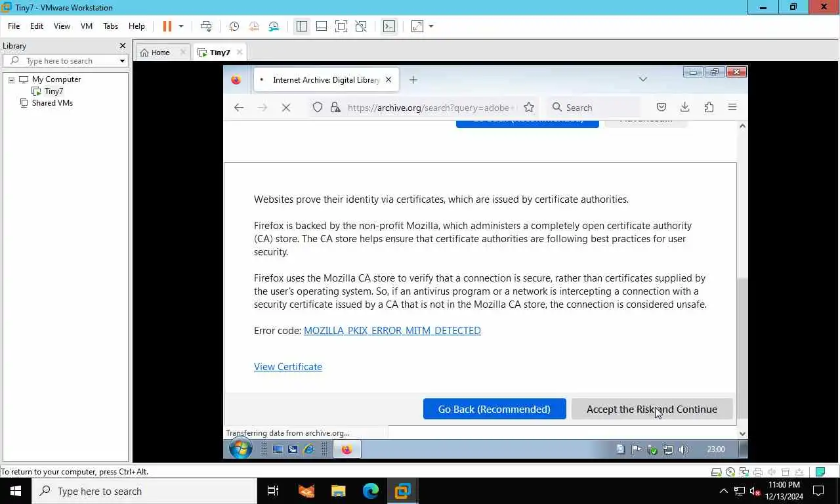Click the scroll down arrow in Firefox
The height and width of the screenshot is (504, 840).
[742, 433]
